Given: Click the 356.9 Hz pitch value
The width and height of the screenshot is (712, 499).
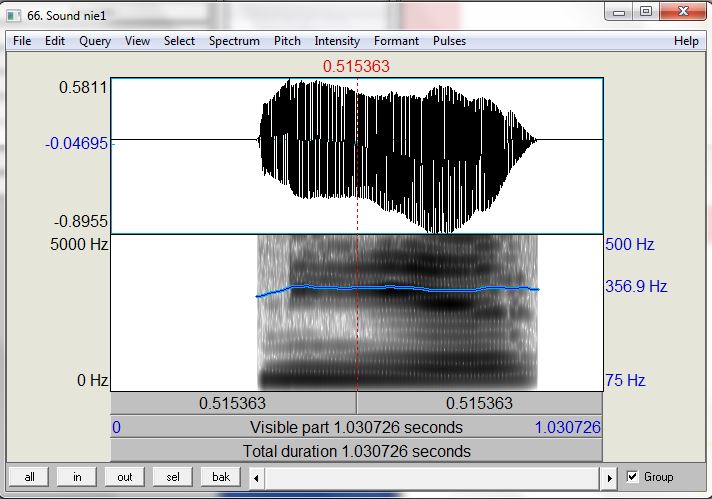Looking at the screenshot, I should (636, 286).
